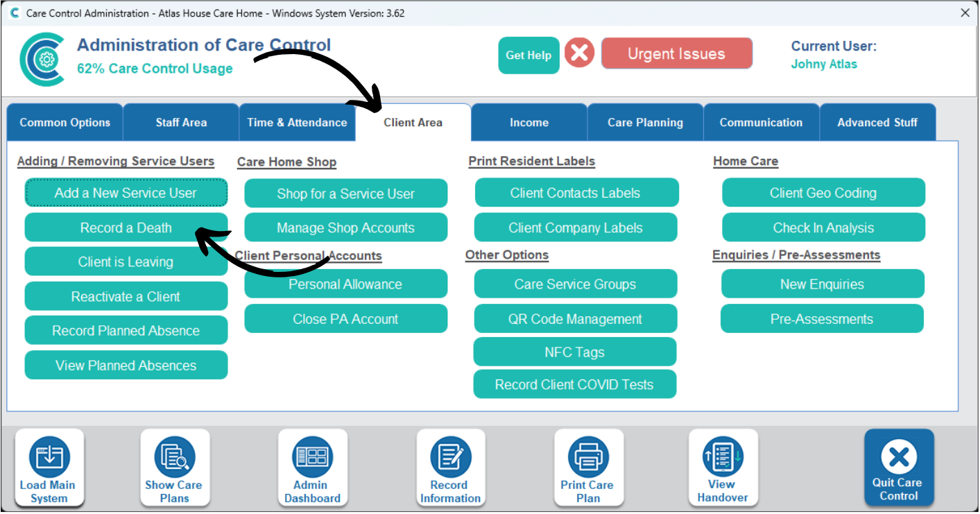This screenshot has height=514, width=980.
Task: Click the Personal Allowance button
Action: [346, 284]
